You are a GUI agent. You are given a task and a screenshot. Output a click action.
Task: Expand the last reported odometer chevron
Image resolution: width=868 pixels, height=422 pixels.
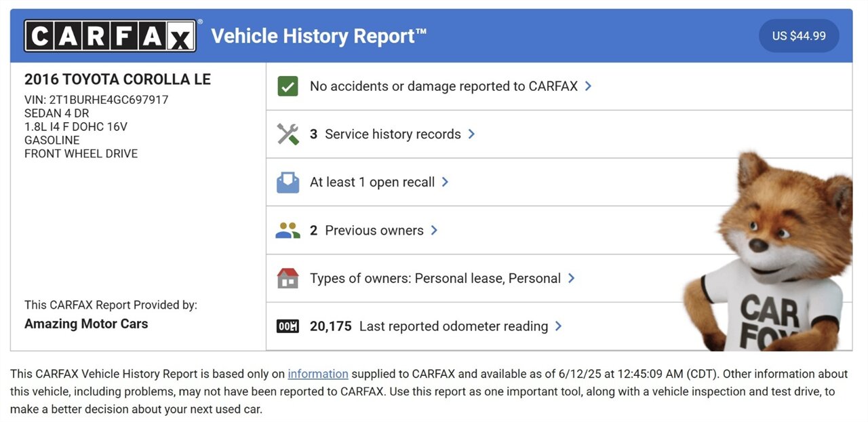(x=559, y=326)
